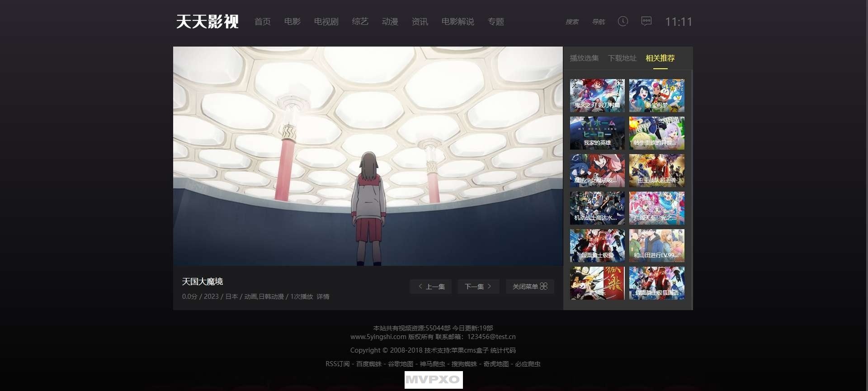Click the RSS订阅 footer link
The height and width of the screenshot is (391, 868).
338,364
